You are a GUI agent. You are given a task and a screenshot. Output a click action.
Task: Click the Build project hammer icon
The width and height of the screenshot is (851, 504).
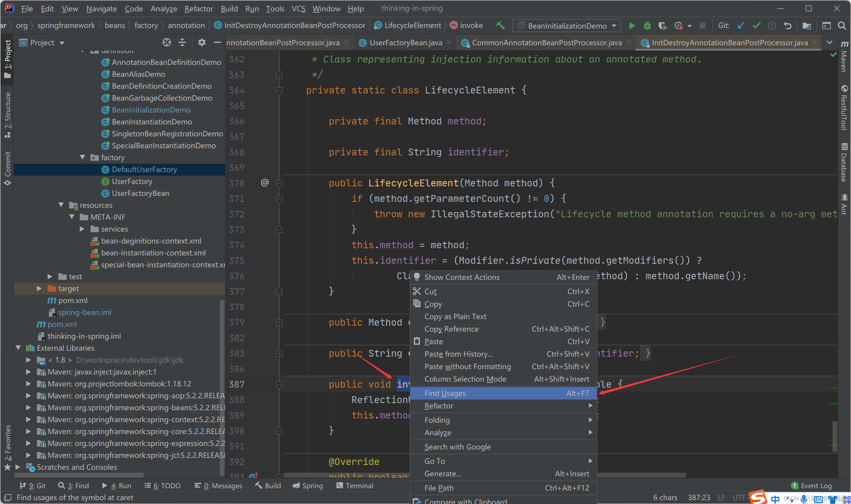point(500,26)
